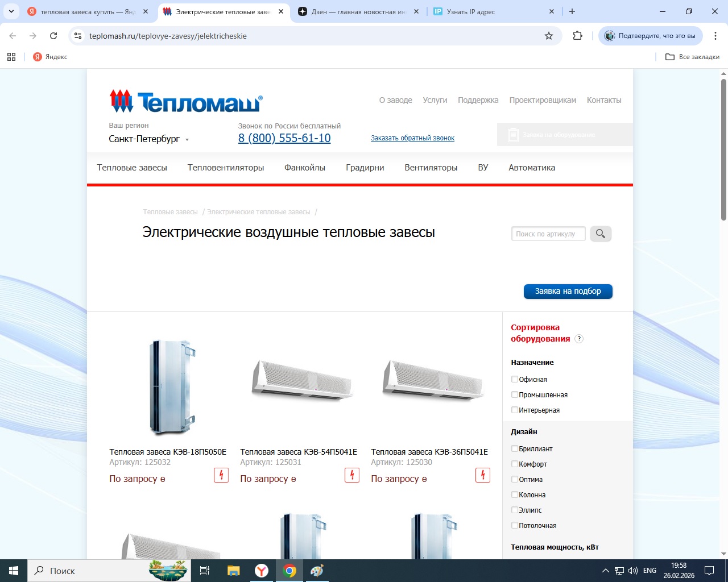The width and height of the screenshot is (728, 582).
Task: Open the Яндекс bookmark
Action: (x=50, y=57)
